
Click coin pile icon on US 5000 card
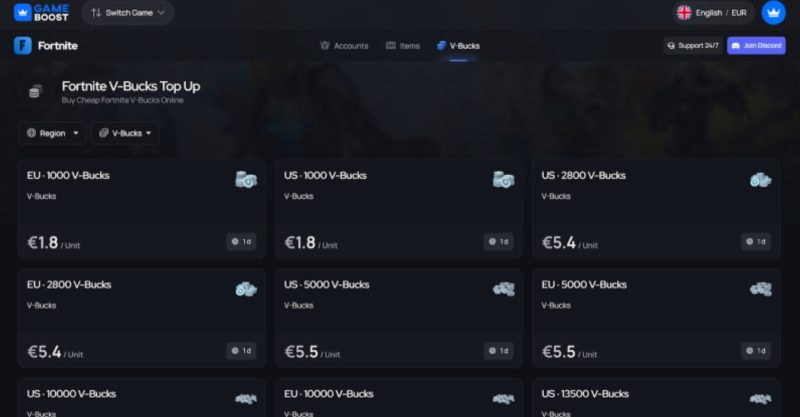[x=504, y=289]
